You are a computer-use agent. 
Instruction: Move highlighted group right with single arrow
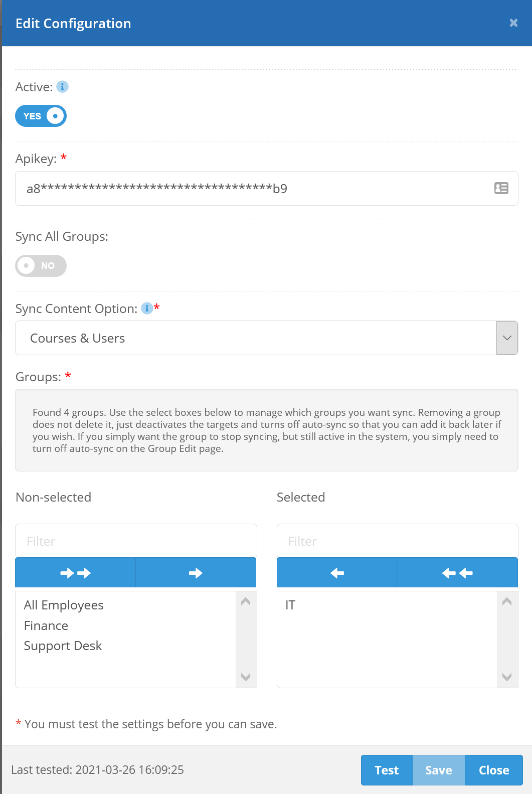point(196,573)
